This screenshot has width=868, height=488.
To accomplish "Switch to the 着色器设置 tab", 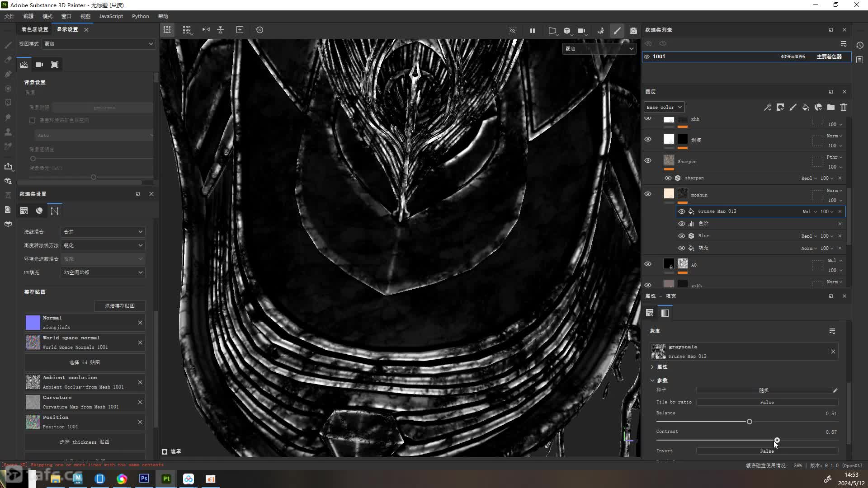I will (35, 29).
